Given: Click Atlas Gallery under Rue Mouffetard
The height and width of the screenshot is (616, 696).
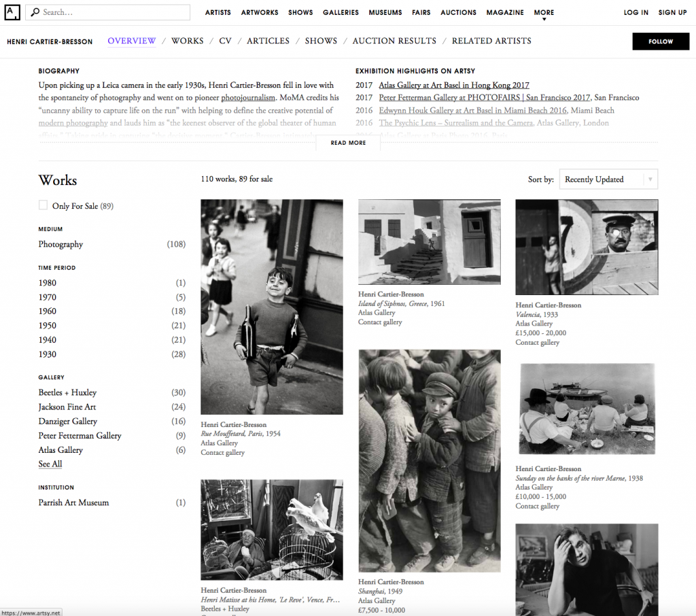Looking at the screenshot, I should [220, 443].
